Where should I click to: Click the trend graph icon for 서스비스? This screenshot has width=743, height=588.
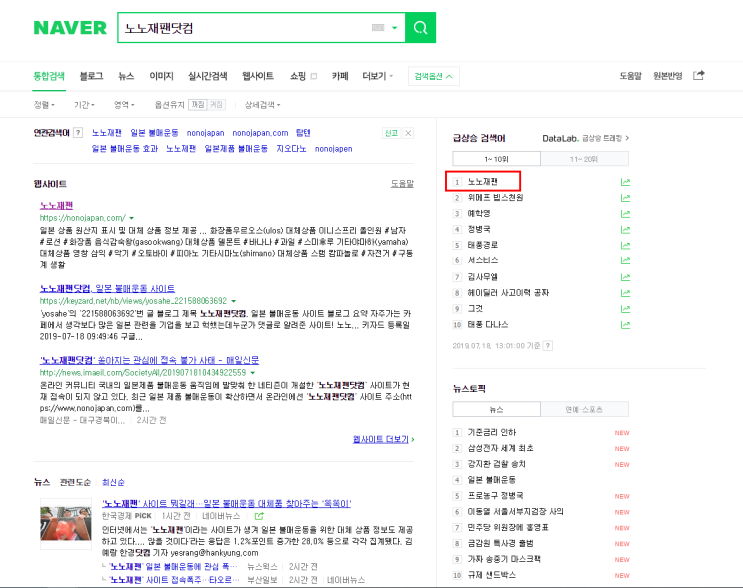click(x=625, y=261)
